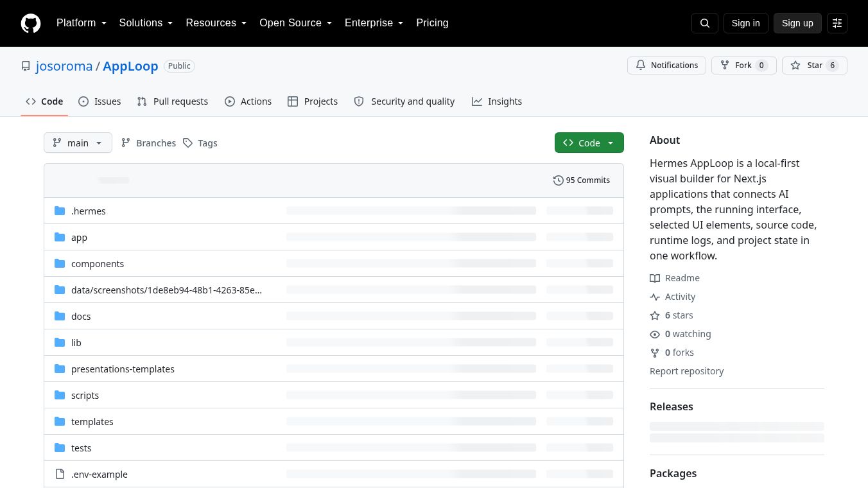Open the appearance settings sliders icon
Screen dimensions: 868x488
pyautogui.click(x=837, y=23)
